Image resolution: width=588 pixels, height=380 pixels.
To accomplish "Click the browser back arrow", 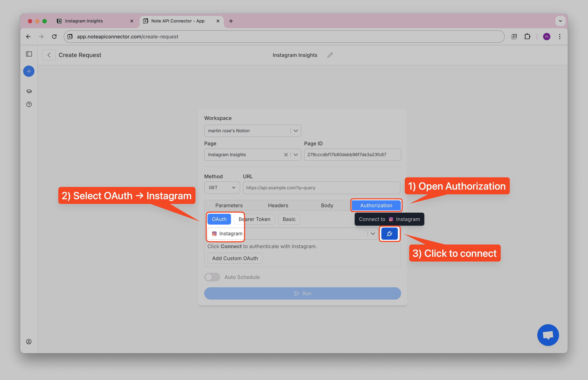I will [x=28, y=37].
